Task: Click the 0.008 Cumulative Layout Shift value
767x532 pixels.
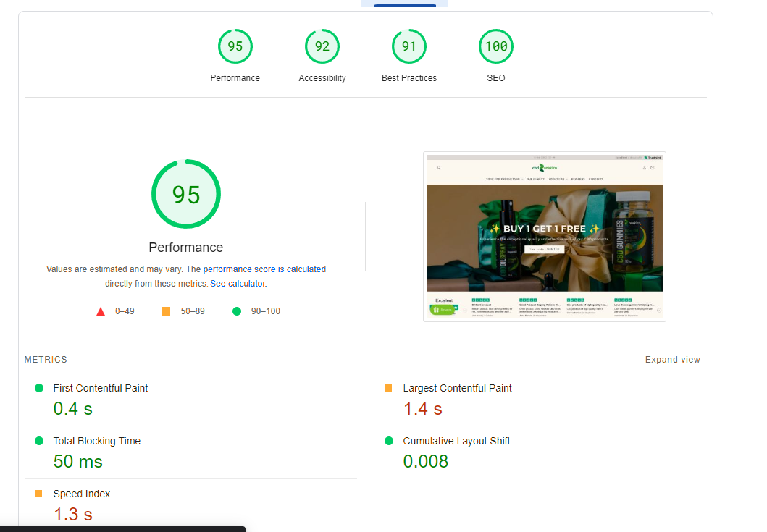Action: click(x=426, y=462)
